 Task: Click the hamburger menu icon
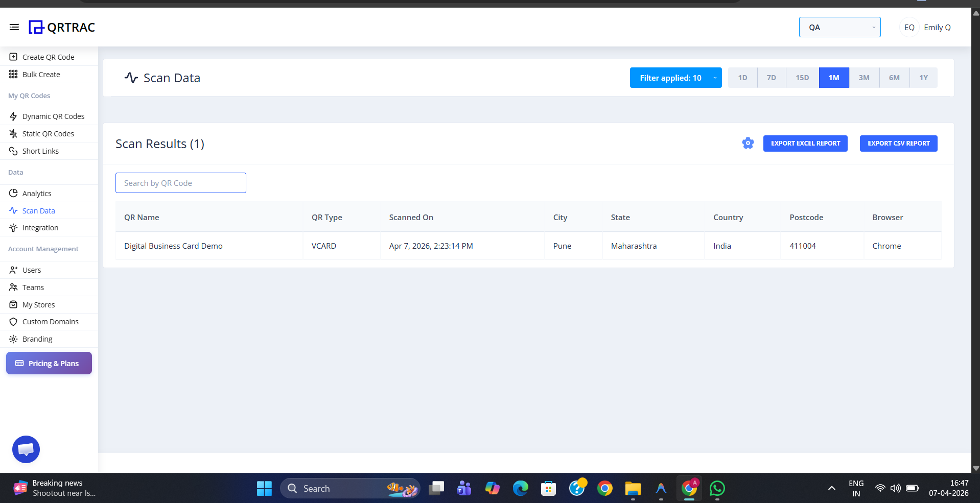(x=14, y=27)
